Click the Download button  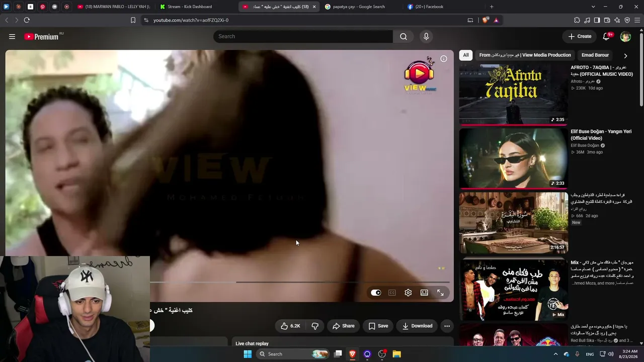tap(417, 326)
